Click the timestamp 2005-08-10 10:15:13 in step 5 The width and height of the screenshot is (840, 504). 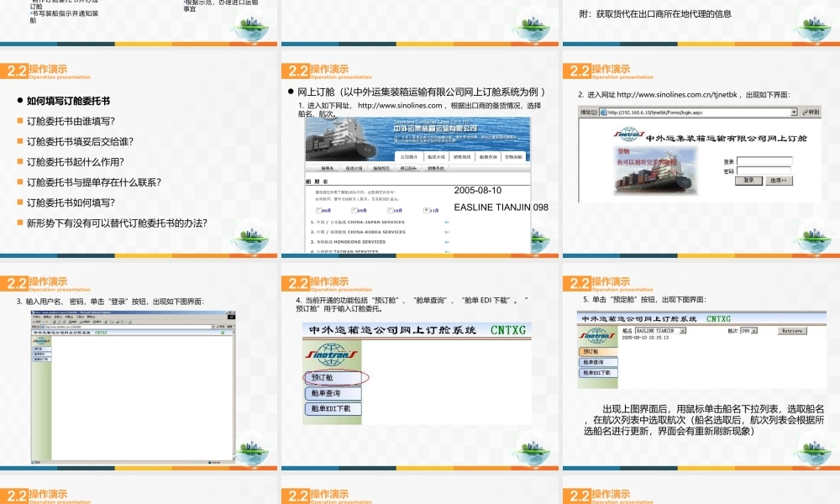(645, 338)
